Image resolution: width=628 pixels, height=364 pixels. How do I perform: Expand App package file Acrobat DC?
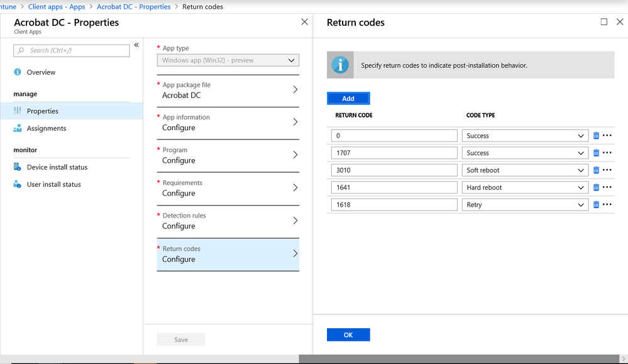click(x=228, y=91)
